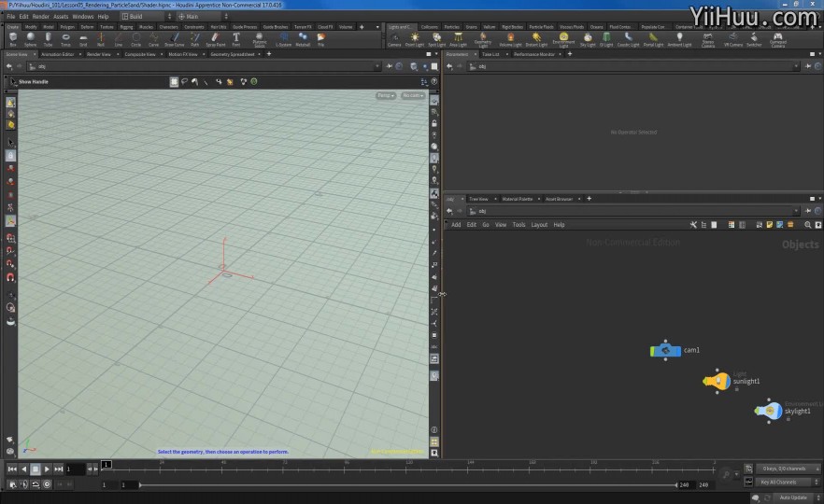Toggle the viewport lock camera icon
Viewport: 824px width, 504px height.
pos(434,123)
